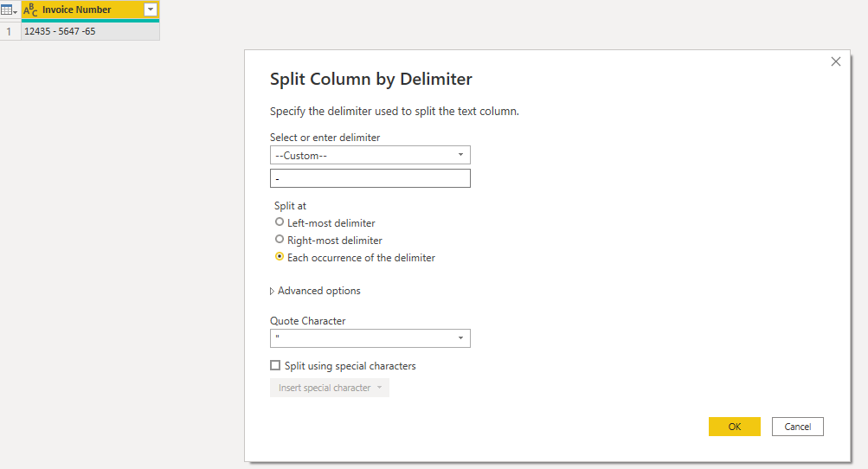Screen dimensions: 868x469
Task: Select row number 1
Action: coord(9,31)
